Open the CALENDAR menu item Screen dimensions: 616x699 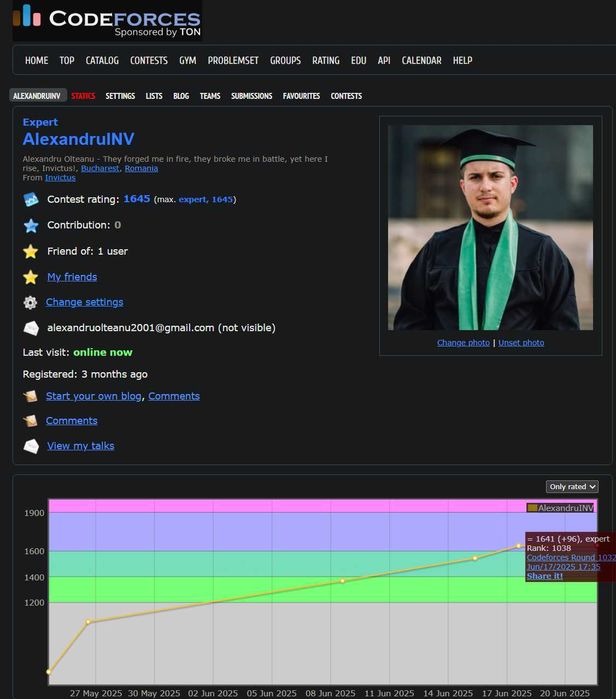(422, 60)
